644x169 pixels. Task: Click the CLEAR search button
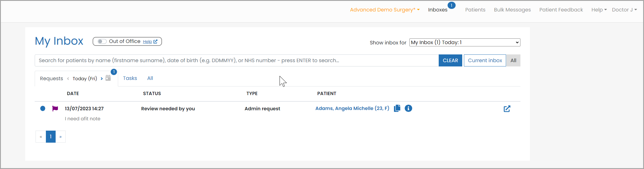coord(450,60)
